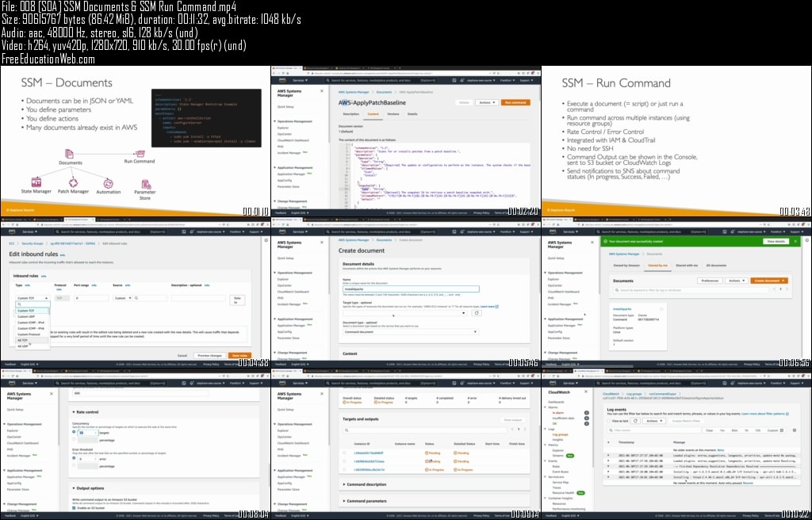Click the document Name field containing InstallApache

coord(411,289)
